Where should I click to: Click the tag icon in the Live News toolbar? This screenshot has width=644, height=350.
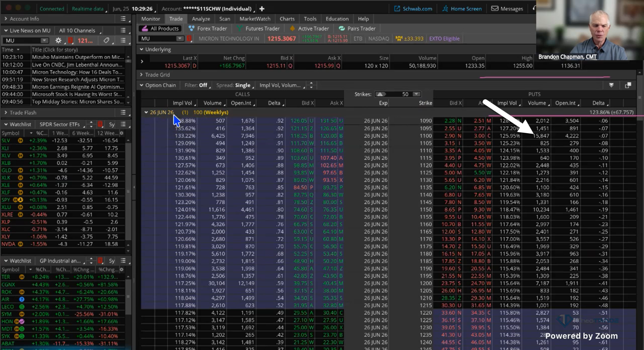tap(106, 41)
